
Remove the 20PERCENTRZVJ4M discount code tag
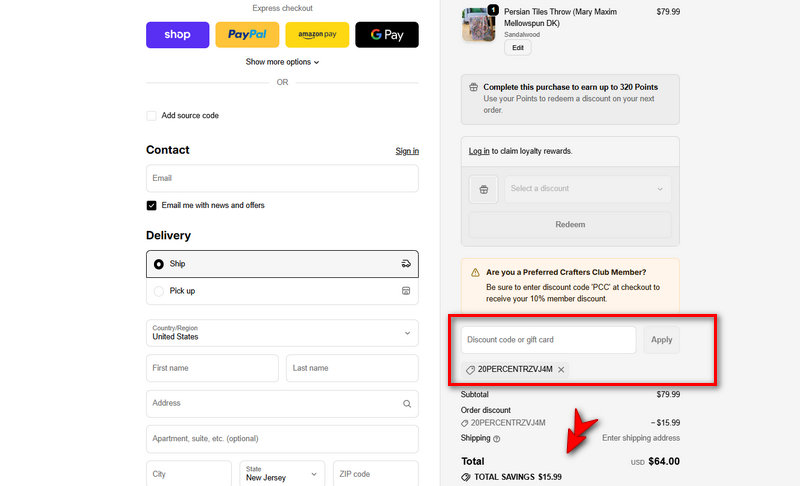click(x=561, y=370)
